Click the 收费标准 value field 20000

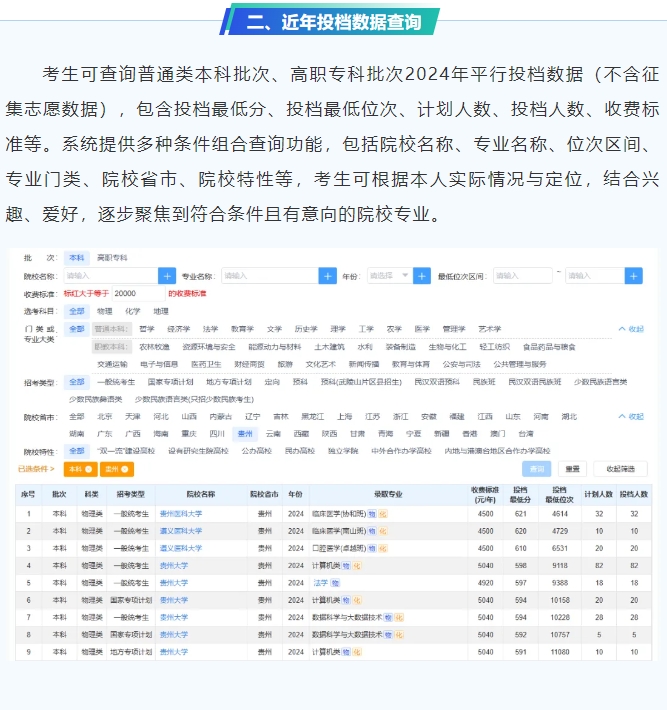click(x=138, y=293)
